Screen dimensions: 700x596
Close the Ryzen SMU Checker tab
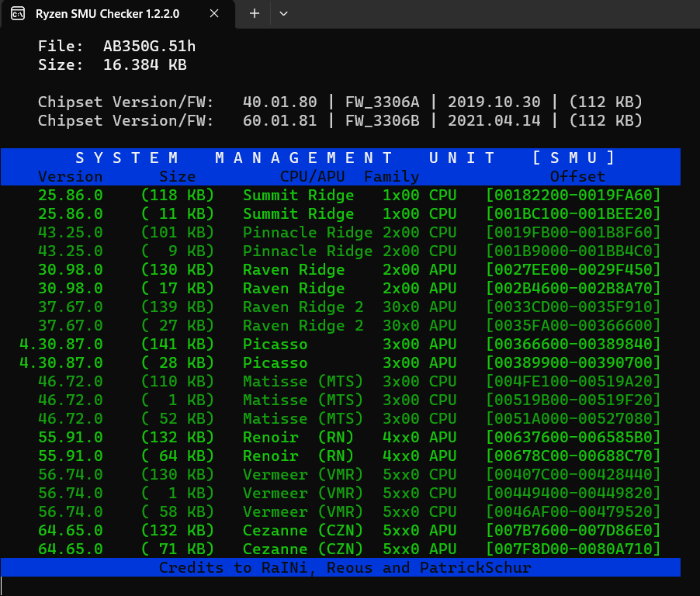click(214, 14)
